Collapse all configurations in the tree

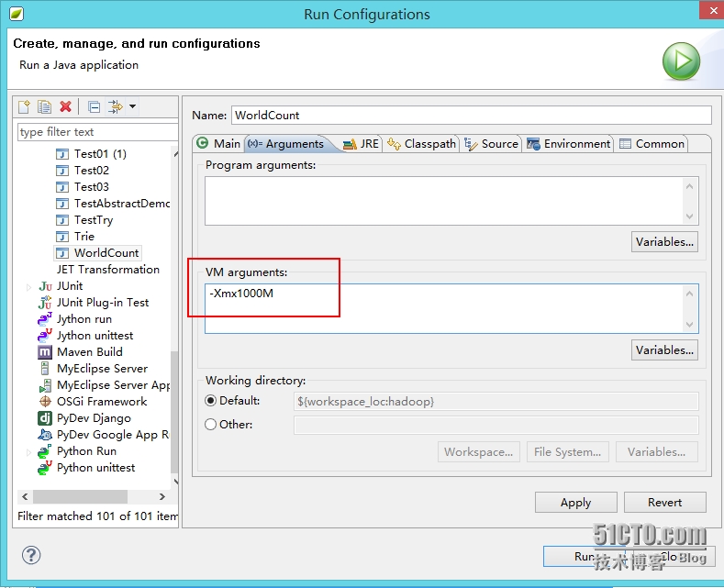click(94, 107)
